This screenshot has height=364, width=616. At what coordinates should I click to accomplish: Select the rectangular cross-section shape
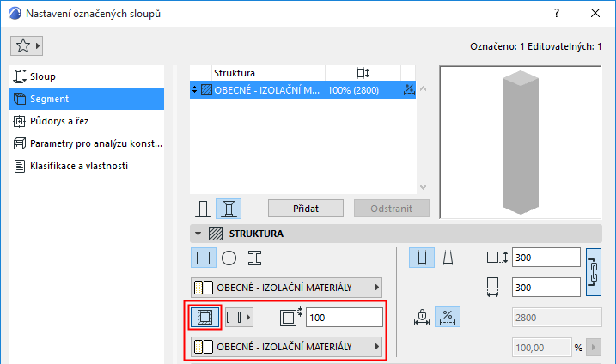coord(204,257)
